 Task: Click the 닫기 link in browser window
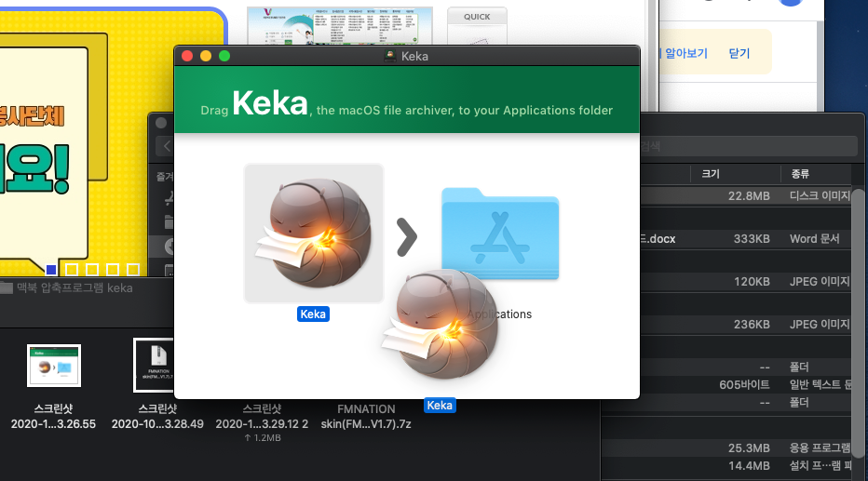pos(739,53)
